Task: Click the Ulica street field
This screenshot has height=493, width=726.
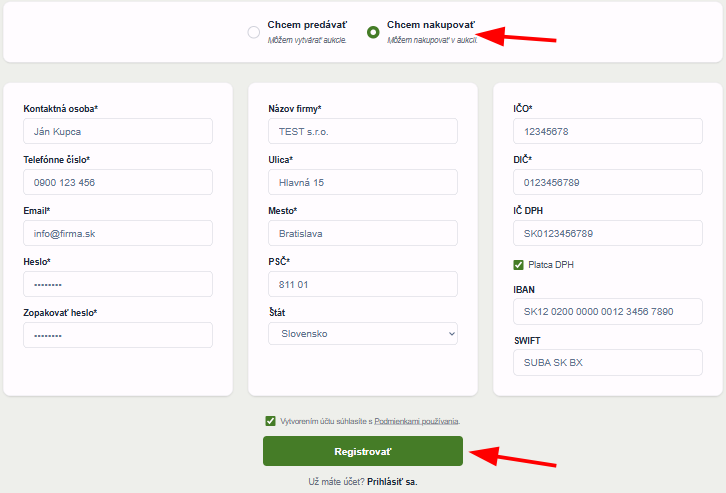Action: [x=362, y=182]
